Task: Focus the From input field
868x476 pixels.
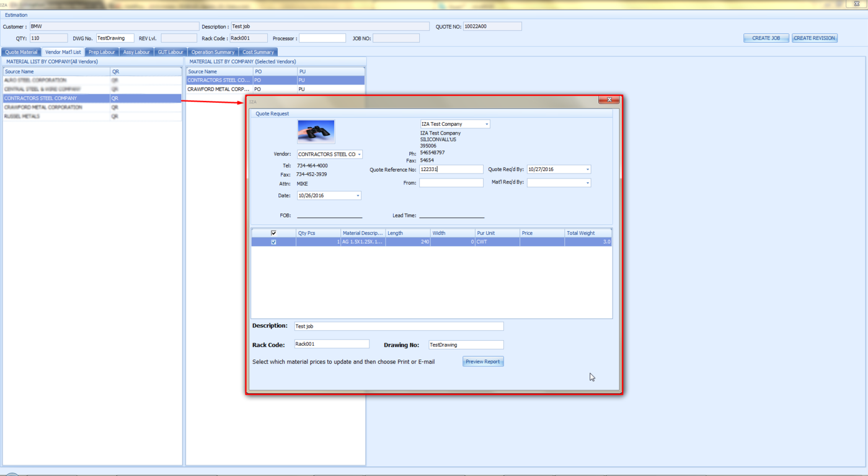Action: click(x=451, y=183)
